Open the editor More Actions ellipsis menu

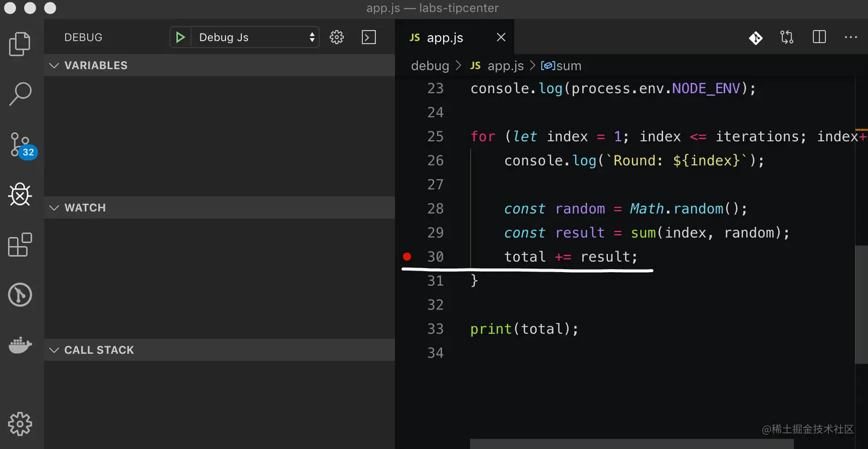pos(851,37)
